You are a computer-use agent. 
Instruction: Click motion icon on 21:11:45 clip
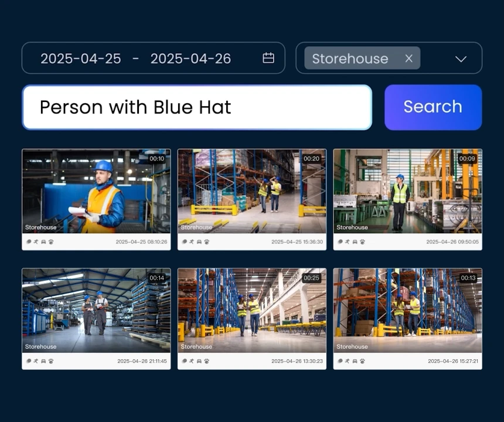[x=29, y=361]
